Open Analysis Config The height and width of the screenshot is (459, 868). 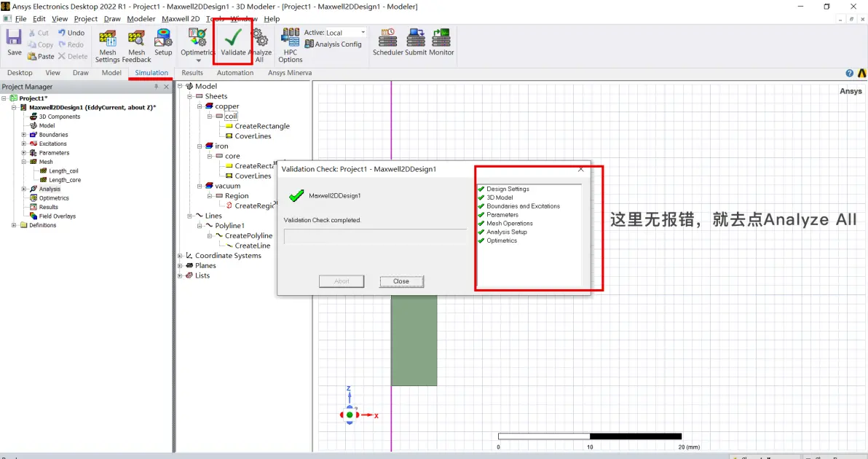pyautogui.click(x=334, y=44)
